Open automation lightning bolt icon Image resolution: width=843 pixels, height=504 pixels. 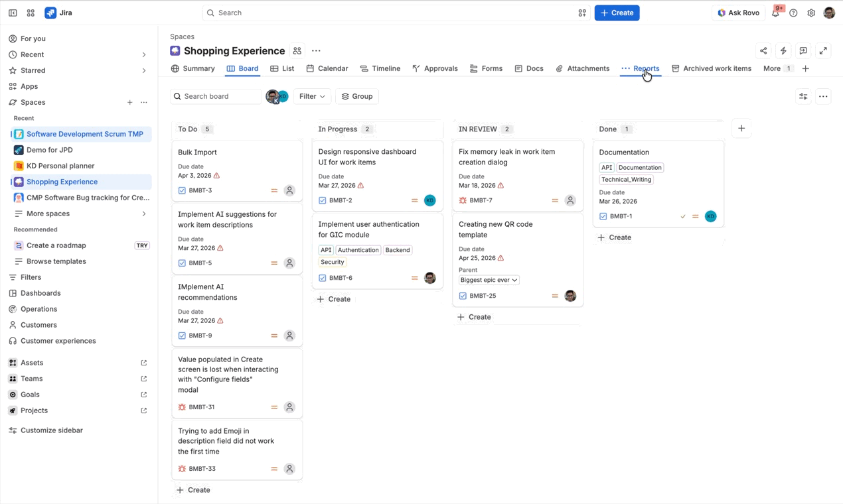click(783, 51)
